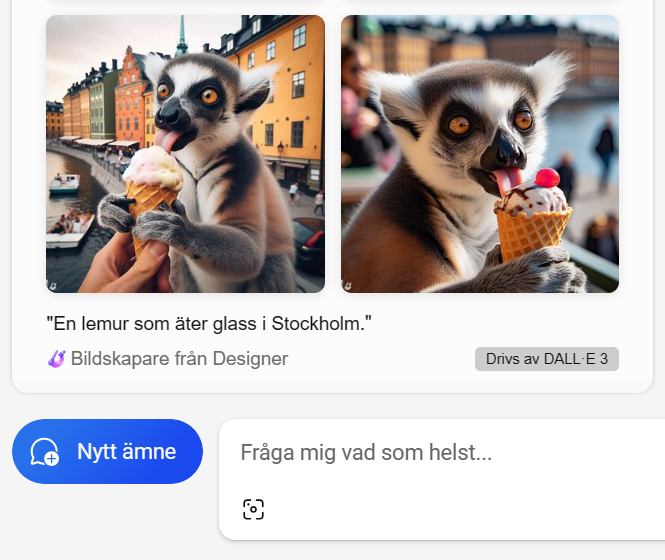Viewport: 665px width, 560px height.
Task: Click the purple Designer logo icon
Action: click(x=56, y=359)
